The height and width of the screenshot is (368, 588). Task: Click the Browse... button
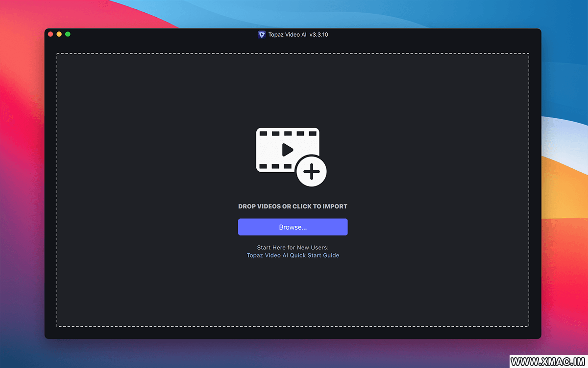pyautogui.click(x=293, y=227)
